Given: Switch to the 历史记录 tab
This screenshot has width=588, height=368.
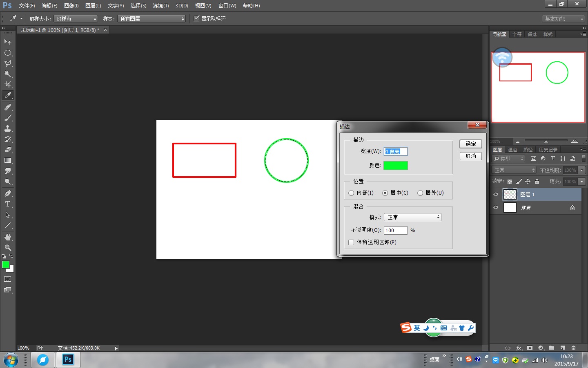Looking at the screenshot, I should 548,150.
